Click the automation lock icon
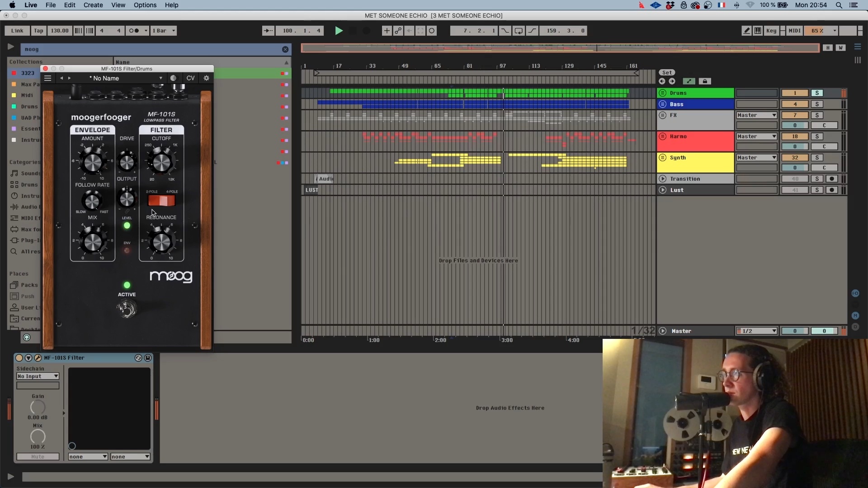This screenshot has width=868, height=488. click(704, 81)
